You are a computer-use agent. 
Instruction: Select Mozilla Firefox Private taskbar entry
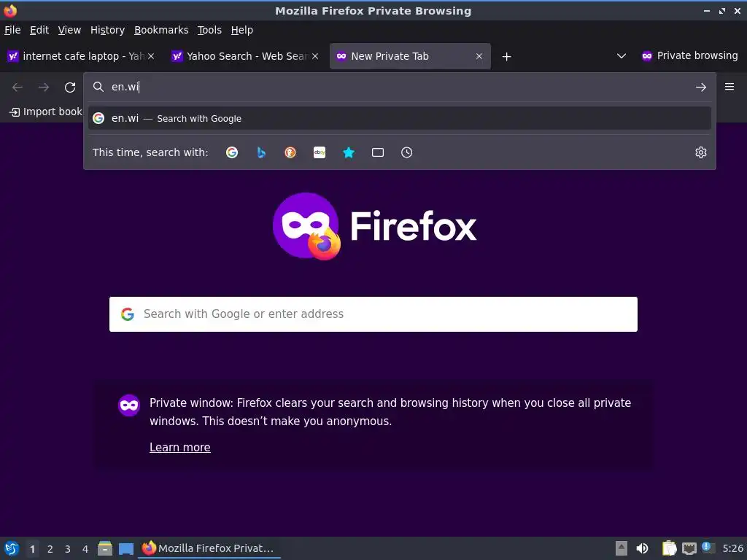tap(209, 548)
